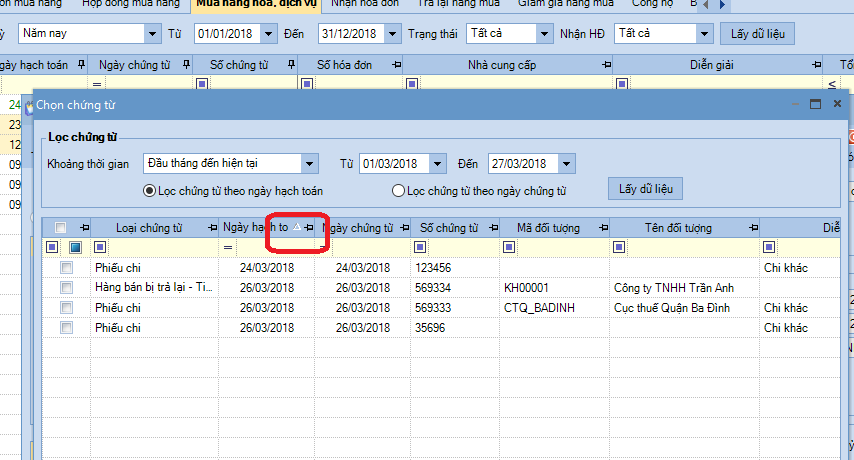Open the Khoảng thời gian dropdown
Image resolution: width=854 pixels, height=460 pixels.
tap(309, 163)
